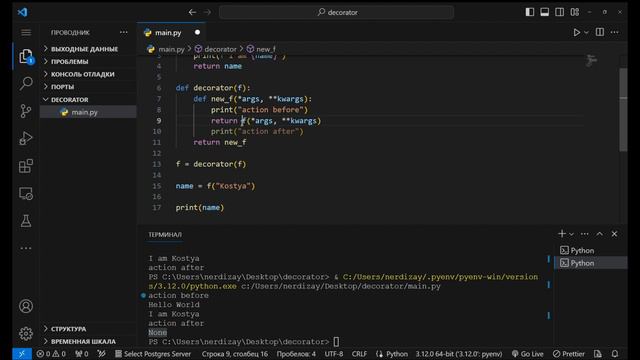This screenshot has height=360, width=640.
Task: Open editor More Actions menu
Action: (615, 32)
